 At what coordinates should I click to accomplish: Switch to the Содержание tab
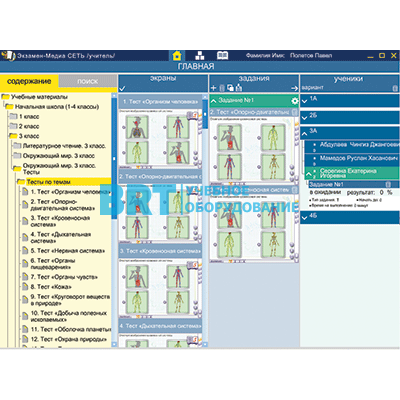click(29, 81)
